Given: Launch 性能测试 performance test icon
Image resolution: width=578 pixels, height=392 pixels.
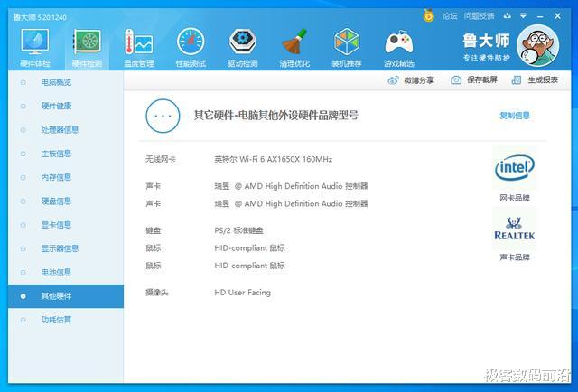Looking at the screenshot, I should [x=191, y=48].
